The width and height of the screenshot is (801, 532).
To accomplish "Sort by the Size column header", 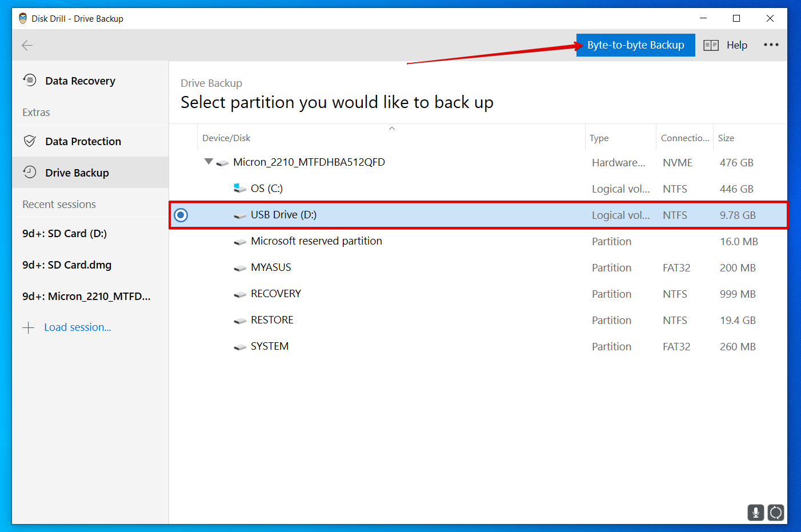I will pos(726,138).
